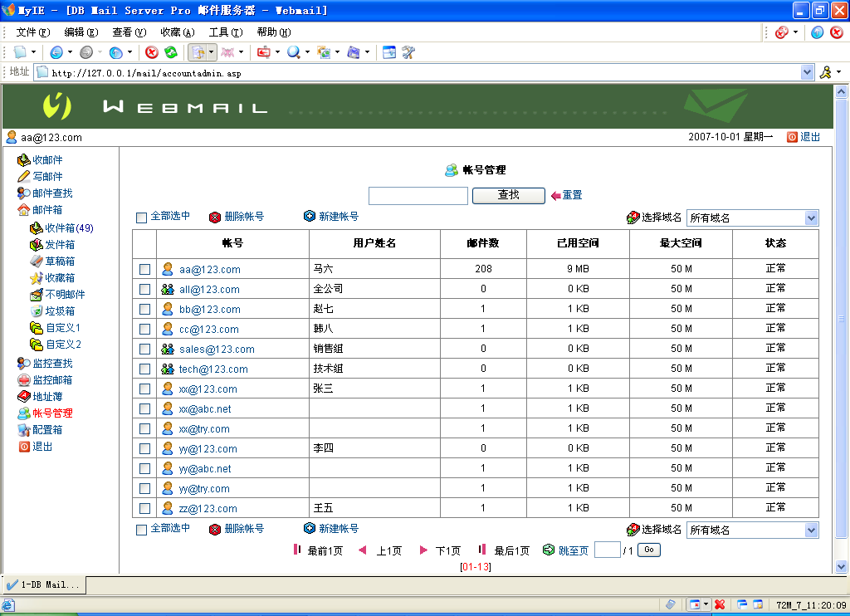Viewport: 850px width, 616px height.
Task: Open 收件箱(49) folder icon
Action: 36,227
